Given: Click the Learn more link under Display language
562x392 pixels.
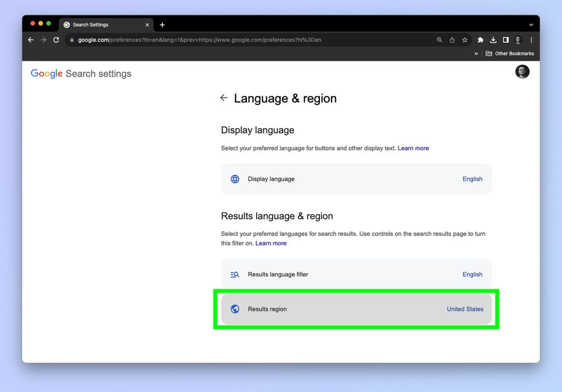Looking at the screenshot, I should pyautogui.click(x=413, y=148).
